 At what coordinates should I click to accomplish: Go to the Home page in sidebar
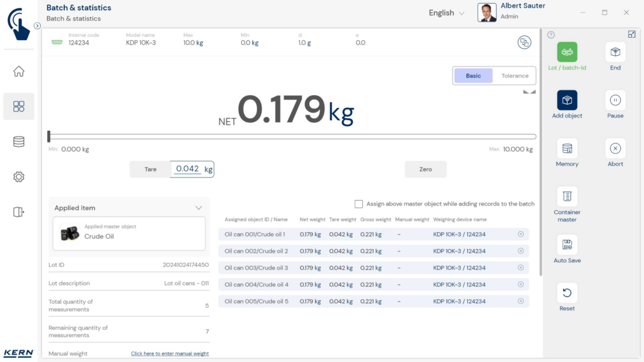(x=19, y=71)
